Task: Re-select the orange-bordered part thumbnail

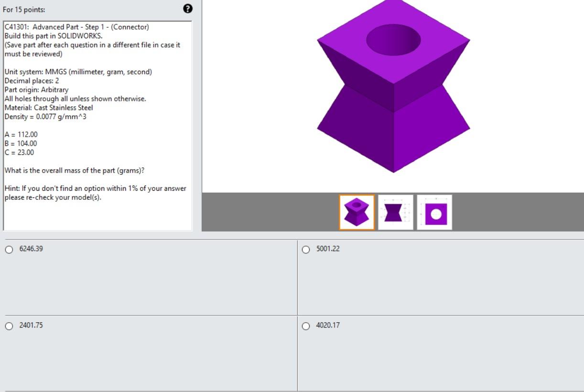Action: click(x=356, y=212)
